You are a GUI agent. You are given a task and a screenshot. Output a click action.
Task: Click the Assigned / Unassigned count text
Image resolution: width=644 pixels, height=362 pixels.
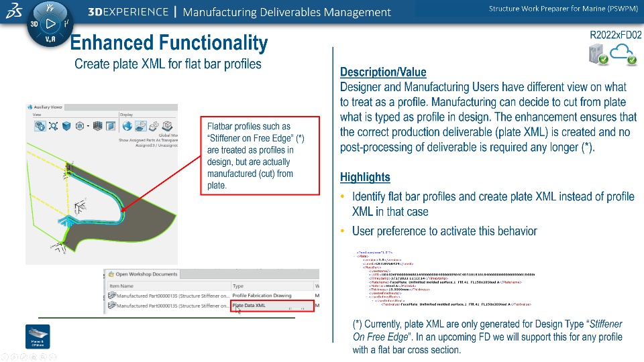[x=156, y=145]
